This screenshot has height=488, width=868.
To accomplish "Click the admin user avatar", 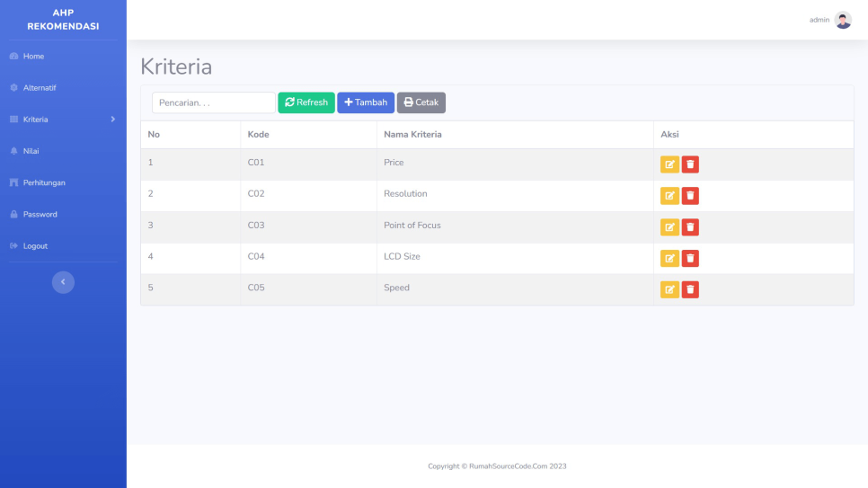I will coord(843,20).
